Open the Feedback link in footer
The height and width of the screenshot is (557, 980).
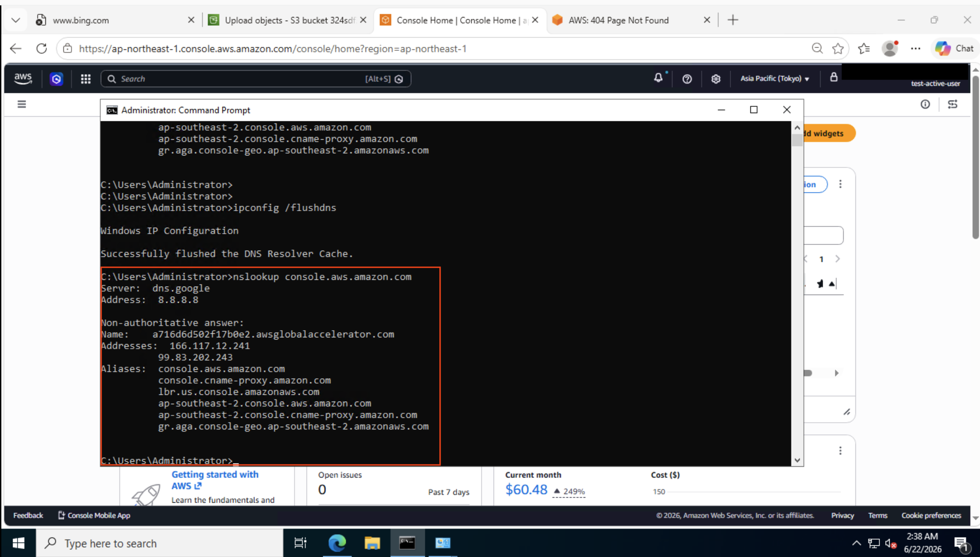click(x=28, y=515)
